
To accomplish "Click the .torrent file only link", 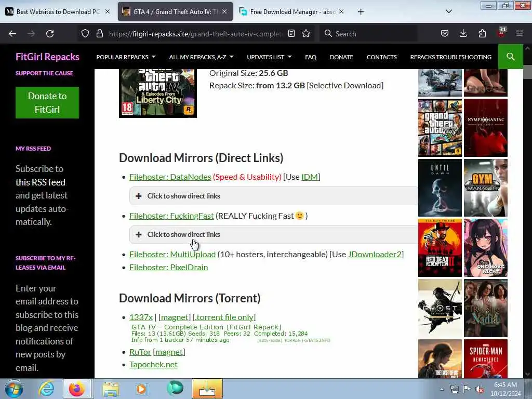I will (224, 317).
